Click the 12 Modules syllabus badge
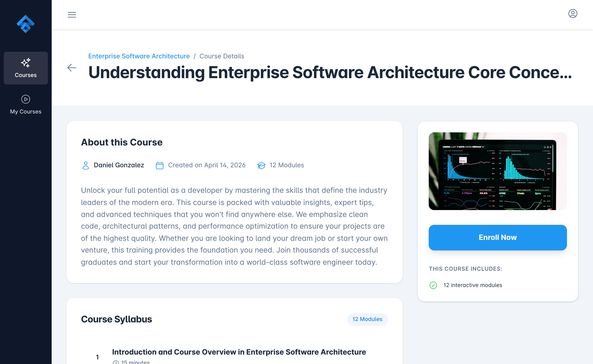 coord(367,319)
